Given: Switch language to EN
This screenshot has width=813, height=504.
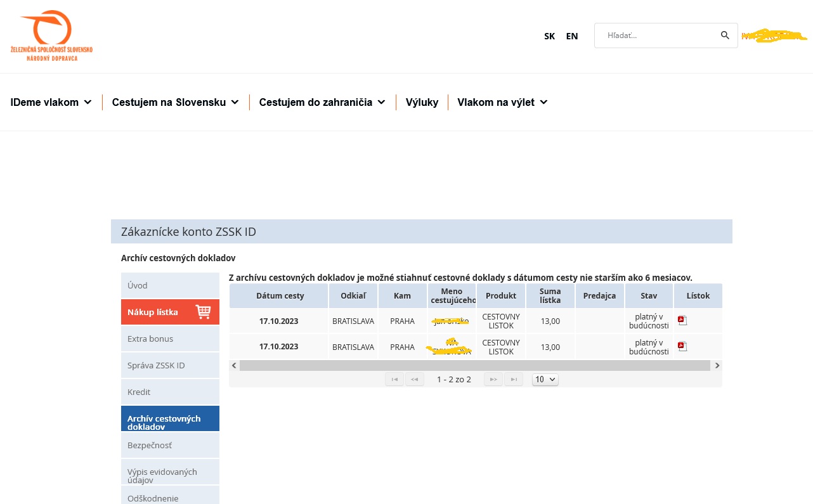Looking at the screenshot, I should pyautogui.click(x=572, y=36).
